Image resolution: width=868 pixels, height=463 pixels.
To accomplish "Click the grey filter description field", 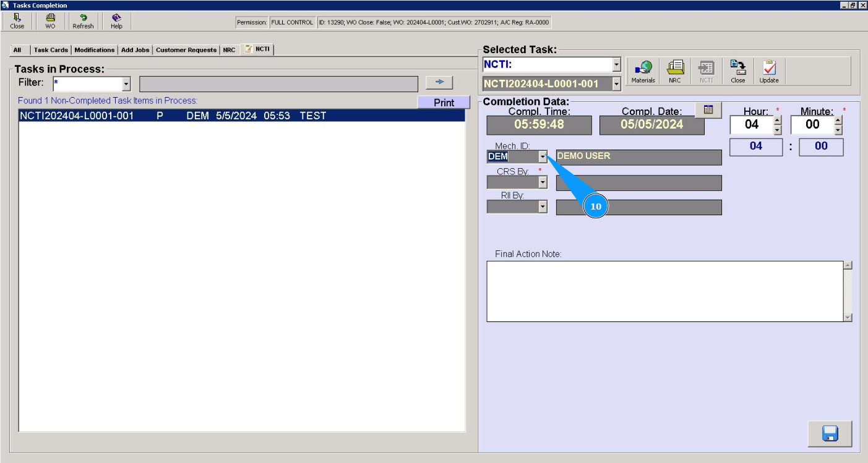I will click(x=279, y=84).
